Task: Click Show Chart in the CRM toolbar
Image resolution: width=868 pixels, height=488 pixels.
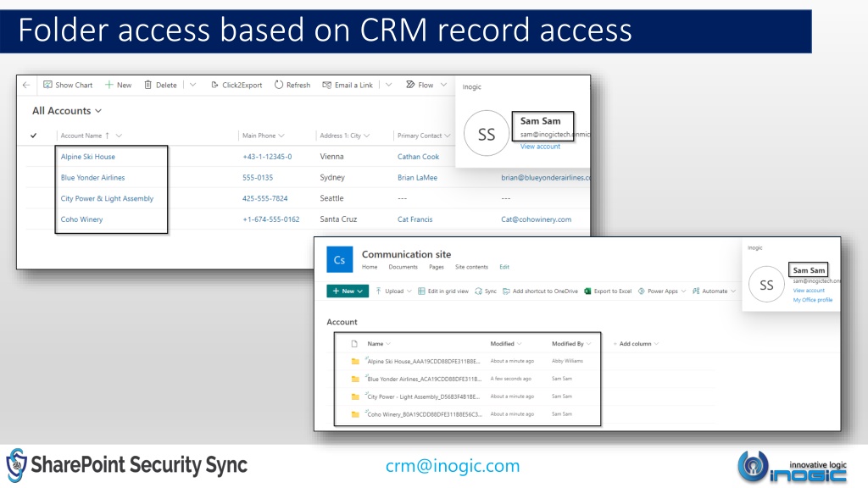Action: 68,85
